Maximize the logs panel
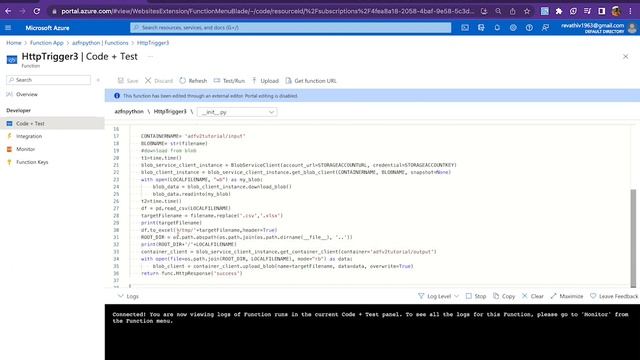640x360 pixels. pos(567,296)
